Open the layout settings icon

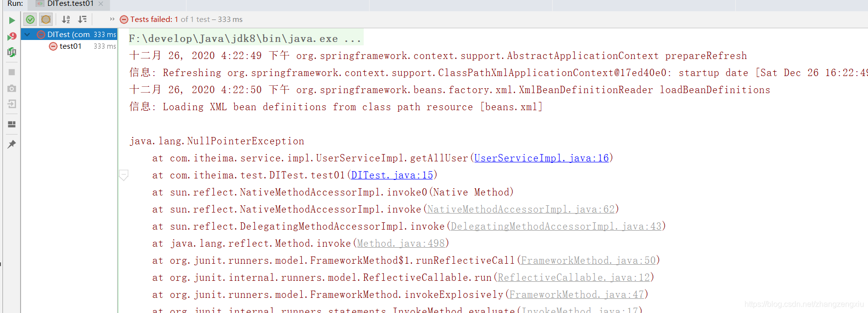click(12, 124)
